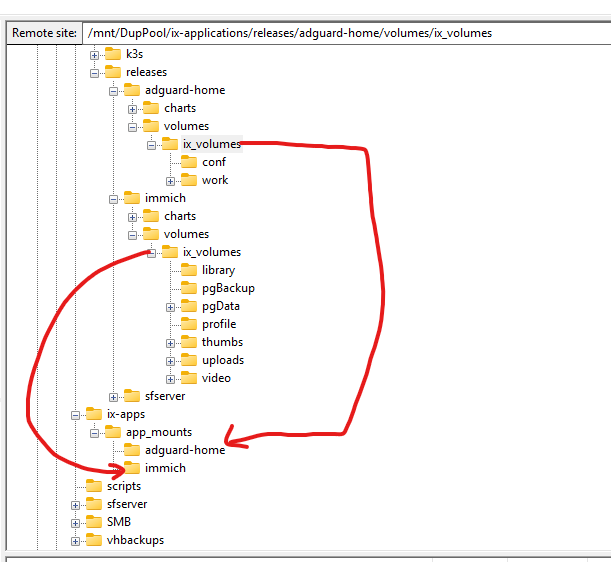
Task: Collapse volumes under immich
Action: pyautogui.click(x=132, y=235)
